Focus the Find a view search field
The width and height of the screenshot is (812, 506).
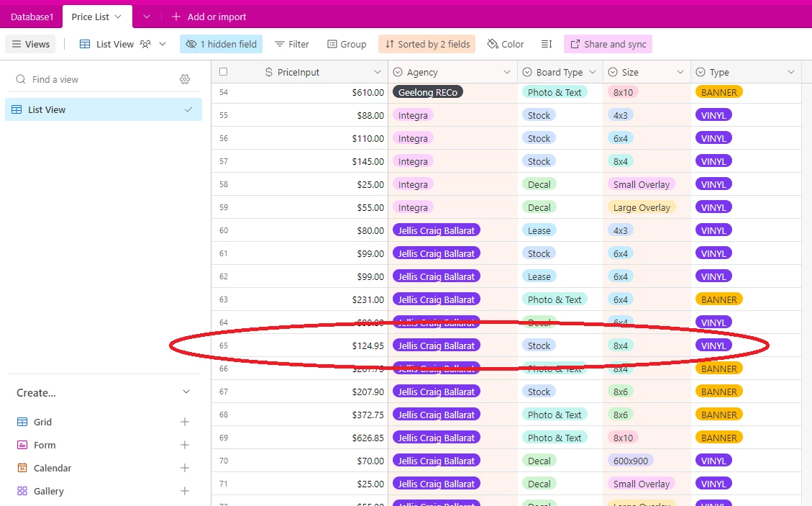pyautogui.click(x=104, y=79)
